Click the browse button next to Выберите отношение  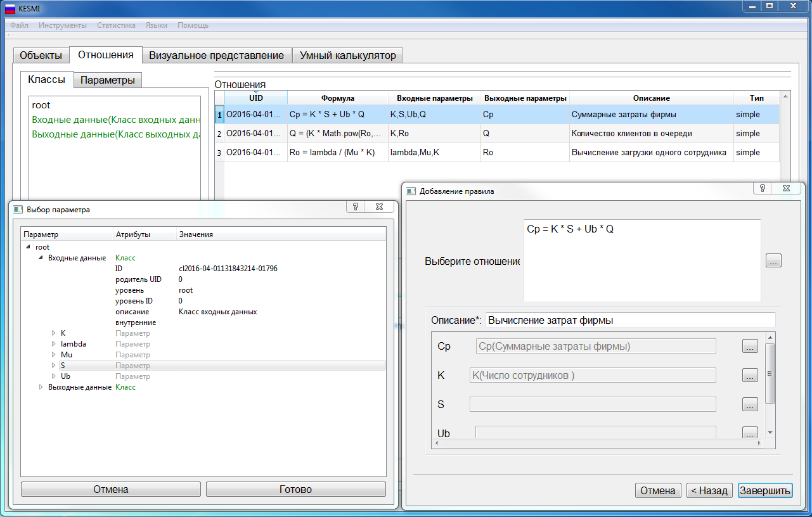tap(774, 260)
